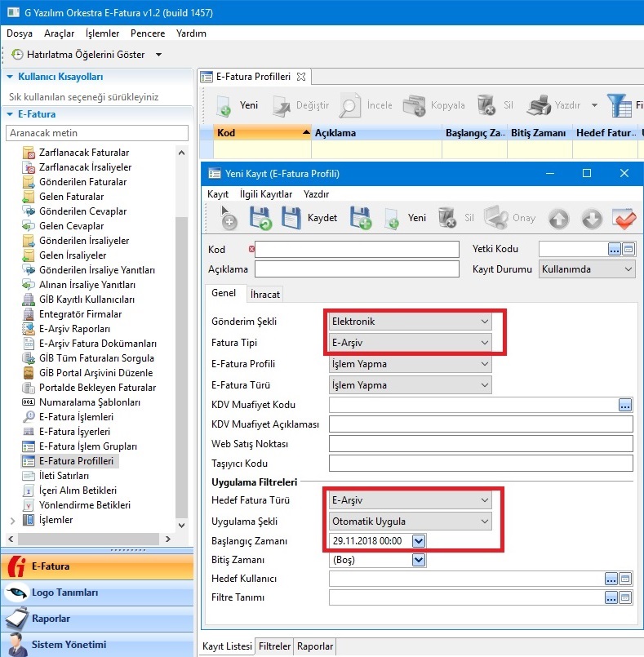Click the Aranacak metin search box
The image size is (644, 657).
click(x=97, y=133)
